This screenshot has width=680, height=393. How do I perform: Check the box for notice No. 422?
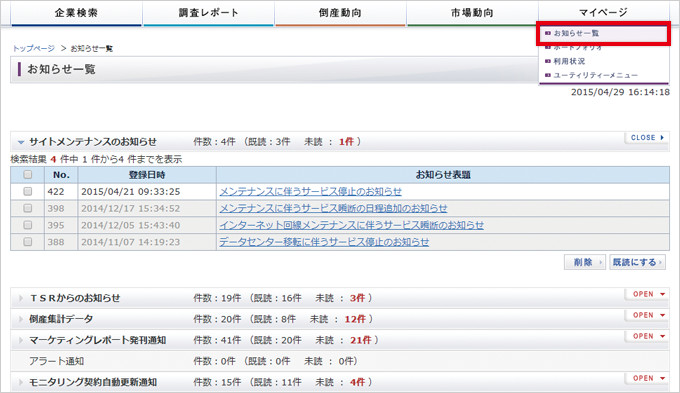tap(28, 191)
